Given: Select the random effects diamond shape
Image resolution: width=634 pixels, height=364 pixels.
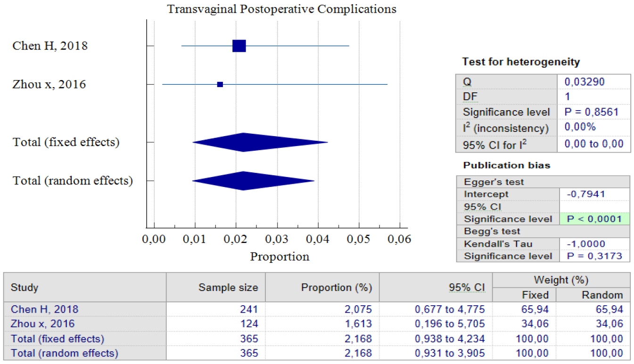Looking at the screenshot, I should coord(253,181).
